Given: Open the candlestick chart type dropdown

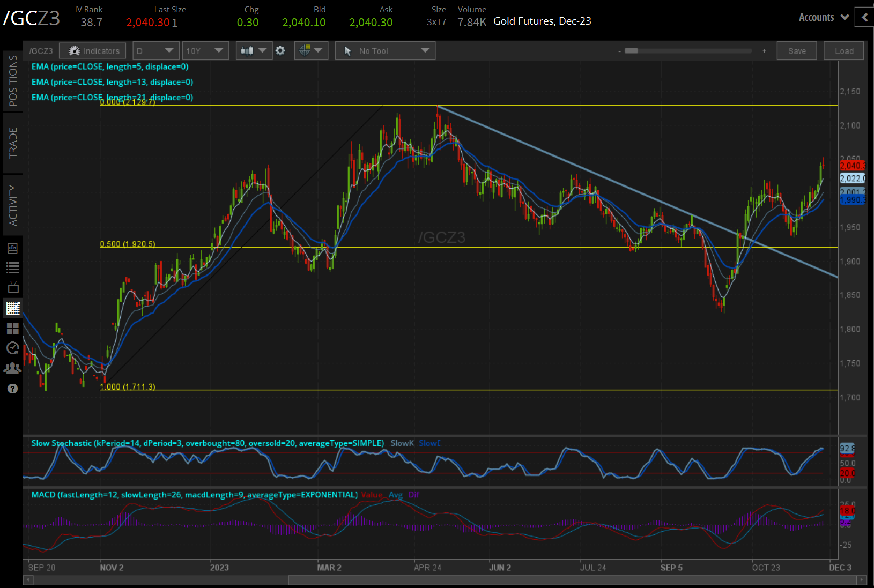Looking at the screenshot, I should coord(254,51).
